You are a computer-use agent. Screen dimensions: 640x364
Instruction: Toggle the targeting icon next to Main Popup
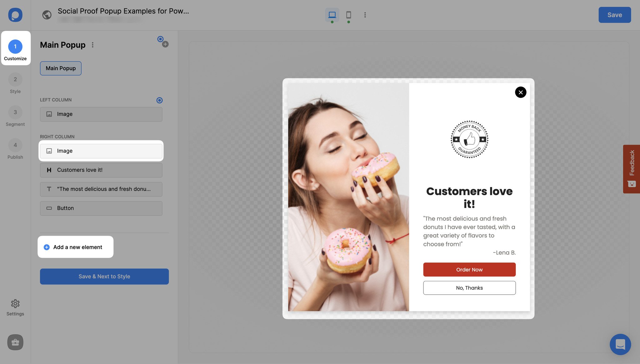(x=160, y=39)
